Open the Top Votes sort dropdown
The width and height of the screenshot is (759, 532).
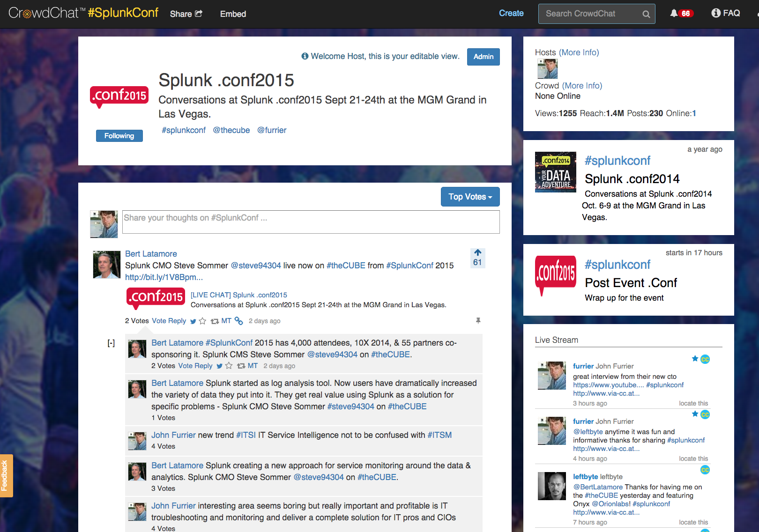[x=470, y=197]
